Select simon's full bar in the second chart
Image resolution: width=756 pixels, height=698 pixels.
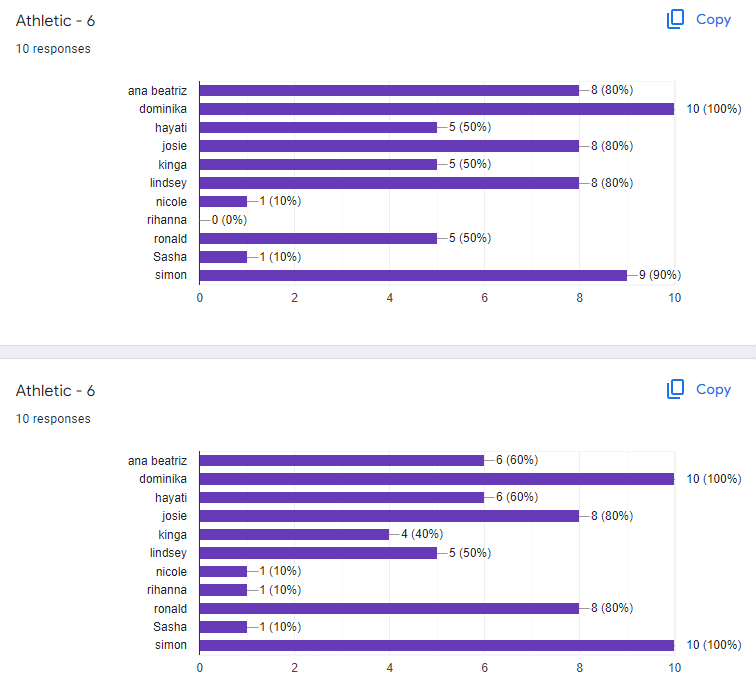[437, 645]
